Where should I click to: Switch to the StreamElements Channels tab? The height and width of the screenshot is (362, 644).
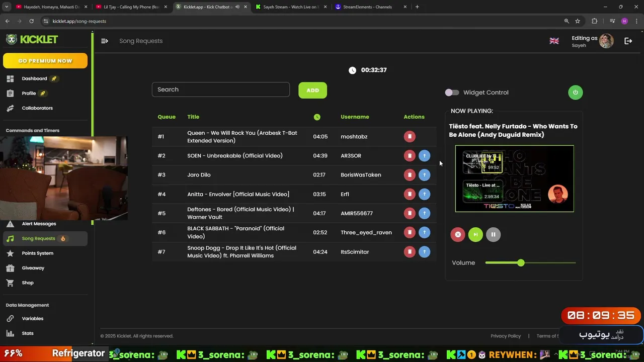(371, 7)
